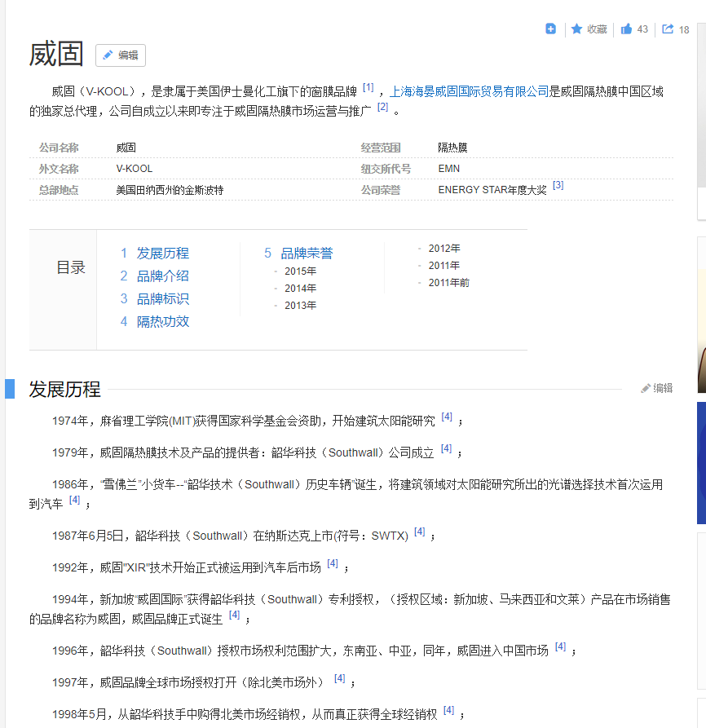This screenshot has width=706, height=728.
Task: Jump to 发展历程 in the table of contents
Action: tap(162, 253)
